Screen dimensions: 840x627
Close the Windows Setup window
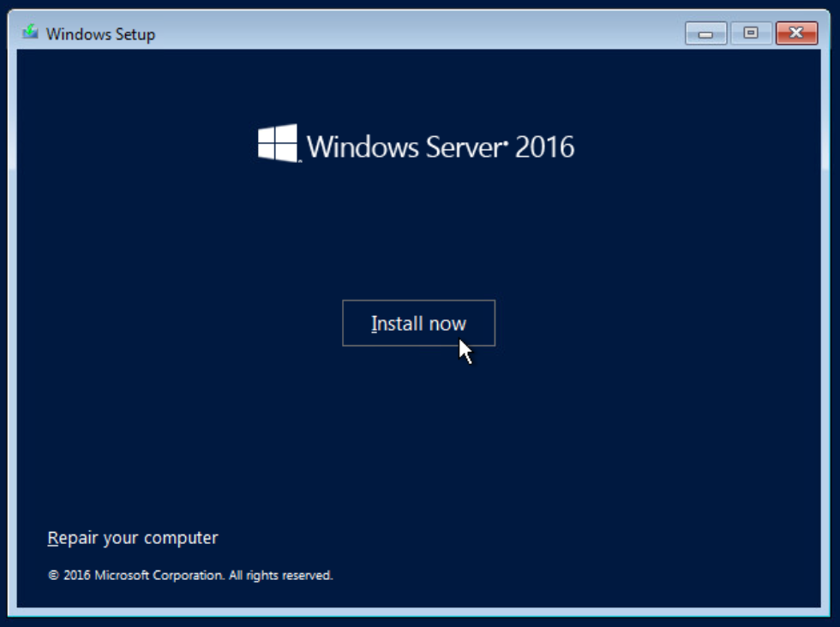coord(796,33)
